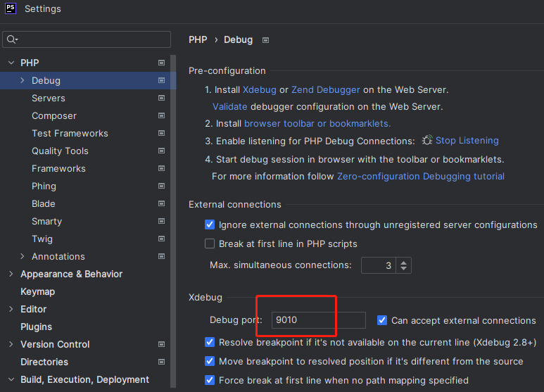Open browser toolbar or bookmarklets link
Viewport: 544px width, 392px height.
click(317, 123)
